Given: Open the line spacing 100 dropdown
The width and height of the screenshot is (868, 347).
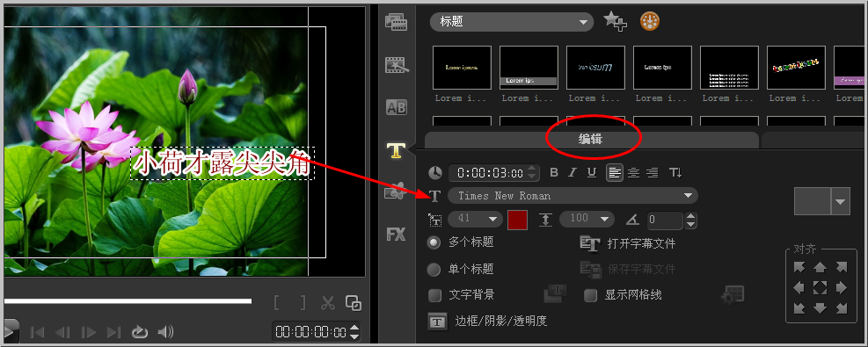Looking at the screenshot, I should click(x=587, y=219).
